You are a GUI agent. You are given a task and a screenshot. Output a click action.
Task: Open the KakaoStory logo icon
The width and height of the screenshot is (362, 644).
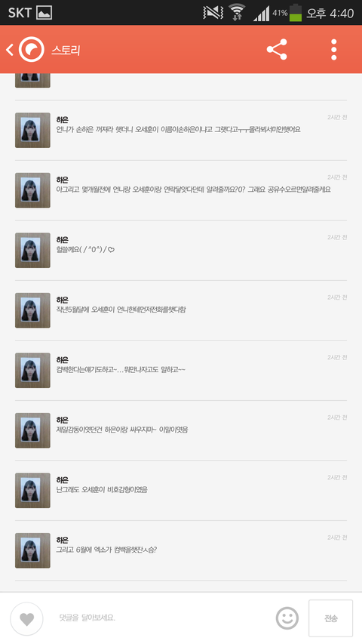pos(31,50)
